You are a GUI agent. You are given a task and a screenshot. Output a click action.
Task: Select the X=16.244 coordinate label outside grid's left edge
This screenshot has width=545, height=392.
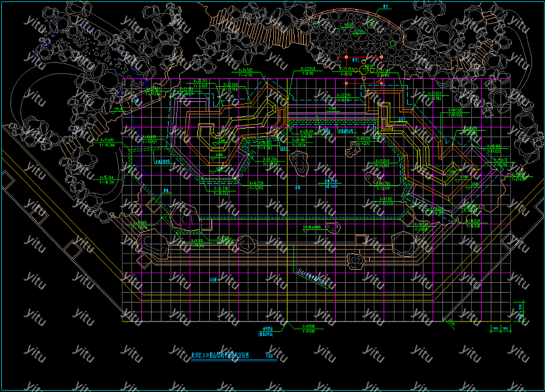pos(106,178)
